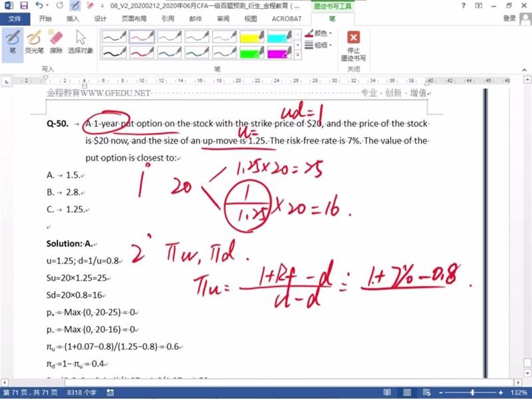Stop Inking with the red X button
Viewport: 532px width, 399px height.
[353, 46]
